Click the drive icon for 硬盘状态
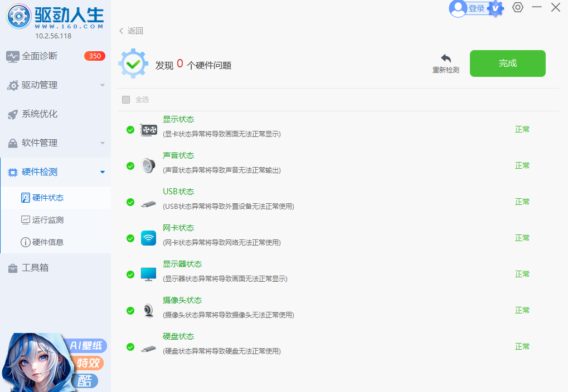 [x=148, y=349]
